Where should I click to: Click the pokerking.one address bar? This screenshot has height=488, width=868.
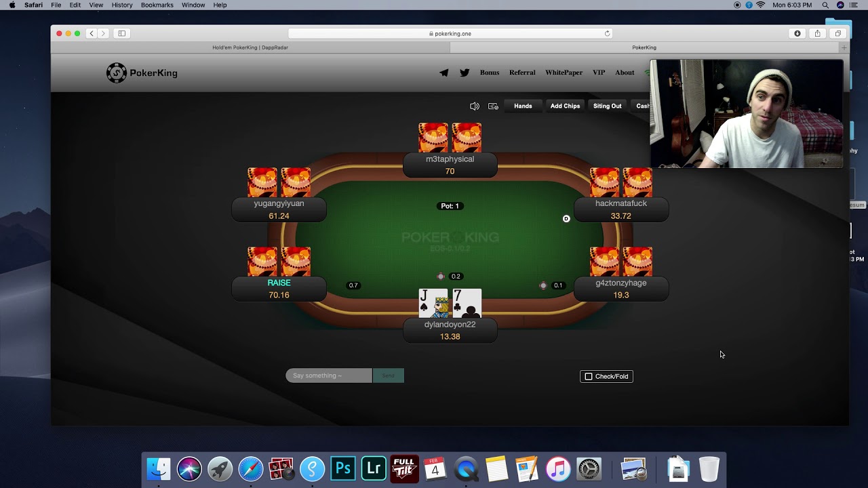pos(450,33)
